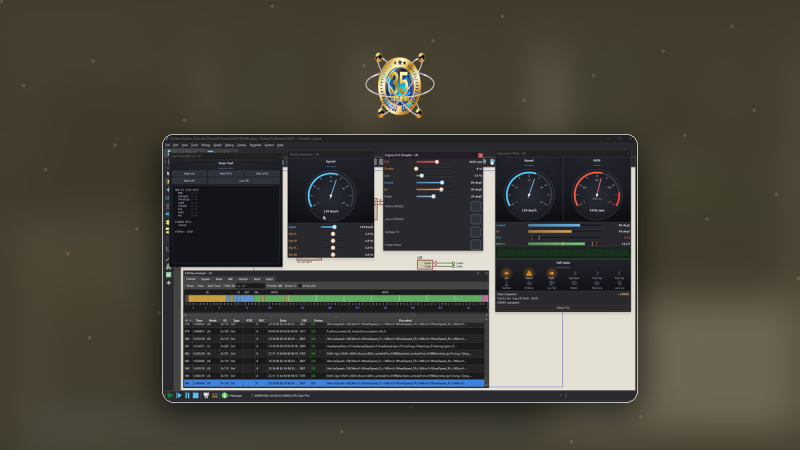Image resolution: width=800 pixels, height=450 pixels.
Task: Click the Hazard warning triangle tell-tale
Action: 529,274
